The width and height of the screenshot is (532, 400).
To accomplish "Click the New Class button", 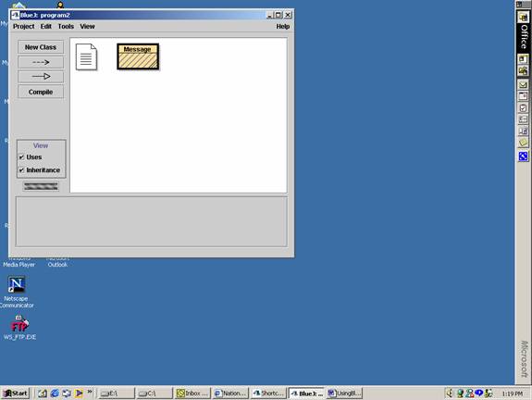I will tap(41, 47).
